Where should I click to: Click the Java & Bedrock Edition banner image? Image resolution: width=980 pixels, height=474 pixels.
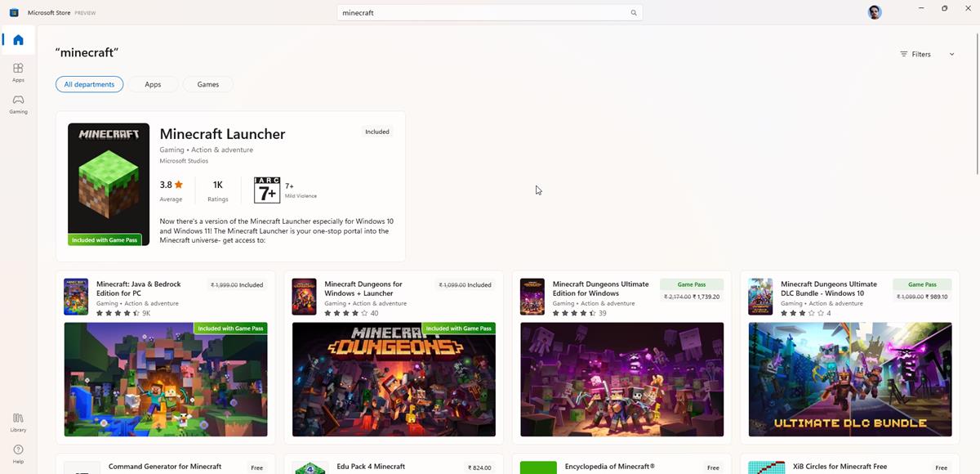pos(166,379)
